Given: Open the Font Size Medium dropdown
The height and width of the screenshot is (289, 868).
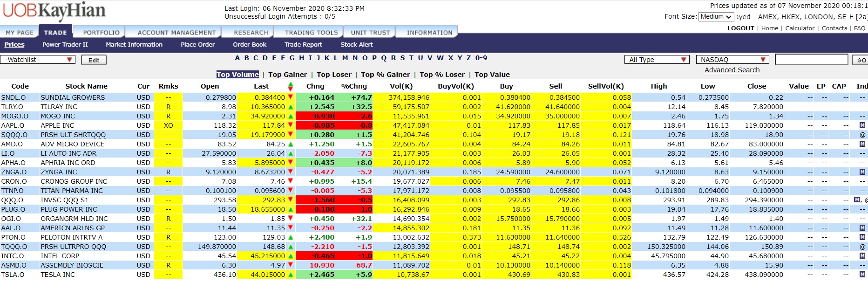Looking at the screenshot, I should coord(716,16).
